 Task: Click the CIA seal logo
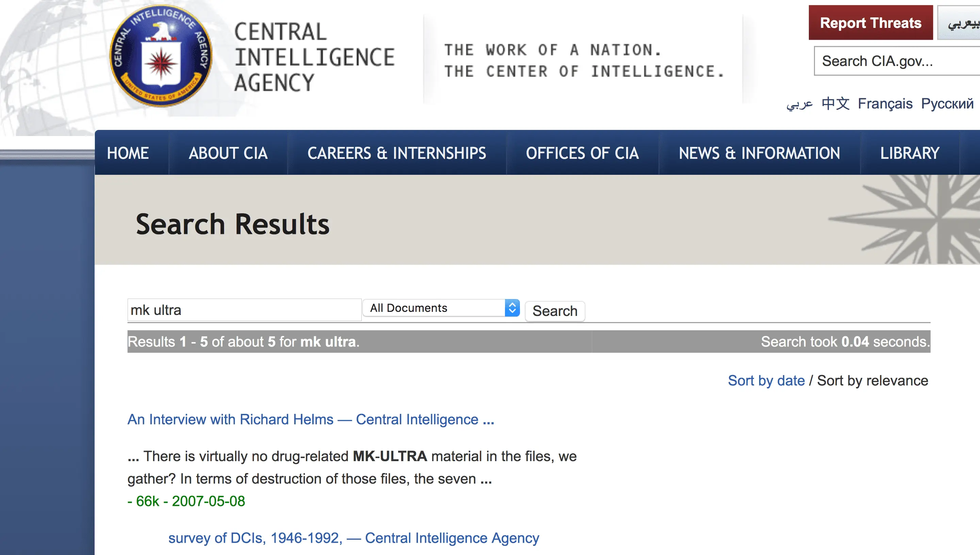[161, 56]
